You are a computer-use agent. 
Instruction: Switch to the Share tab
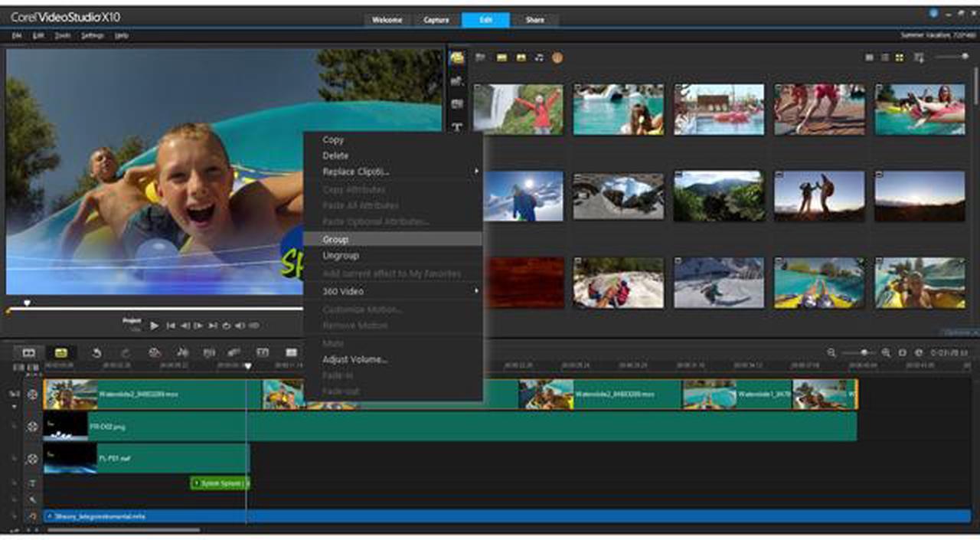[x=535, y=20]
